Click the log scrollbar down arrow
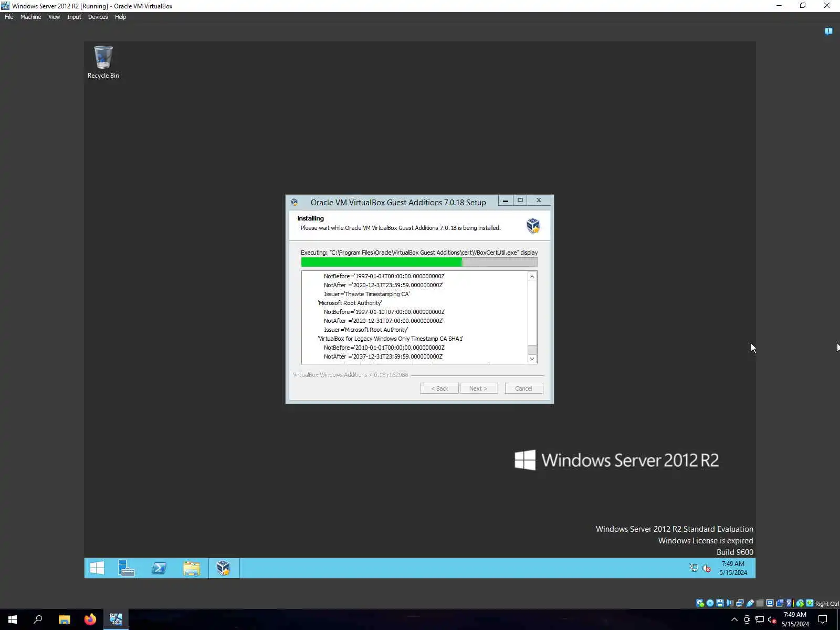The height and width of the screenshot is (630, 840). pyautogui.click(x=532, y=359)
